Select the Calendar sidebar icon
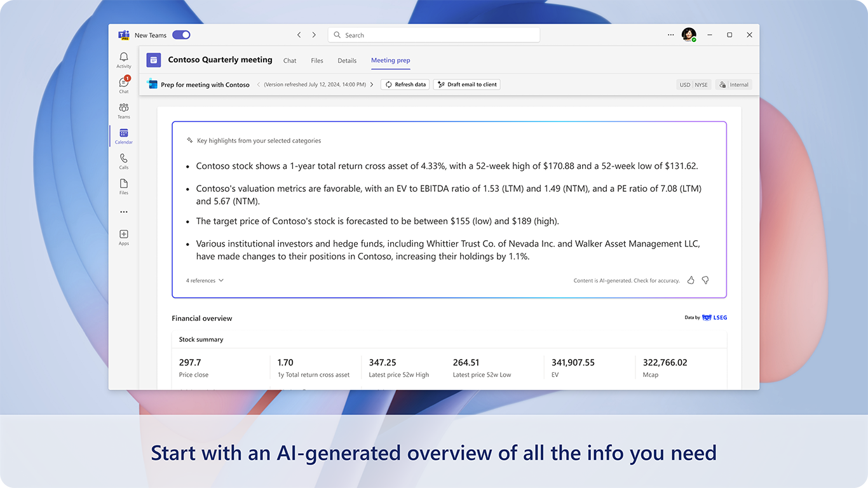Image resolution: width=868 pixels, height=488 pixels. coord(124,136)
